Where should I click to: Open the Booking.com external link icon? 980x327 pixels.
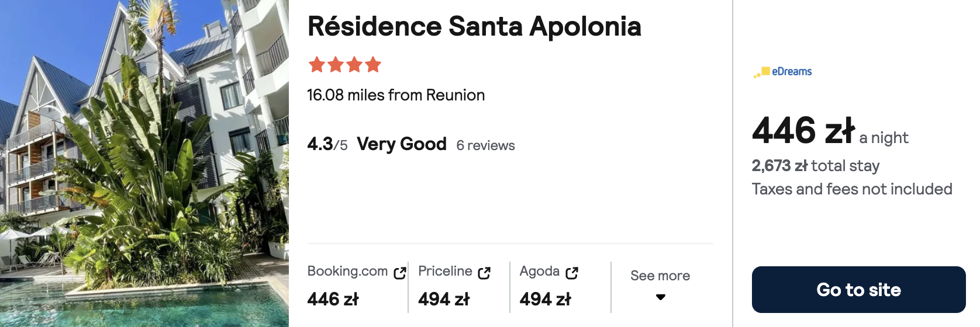tap(400, 273)
